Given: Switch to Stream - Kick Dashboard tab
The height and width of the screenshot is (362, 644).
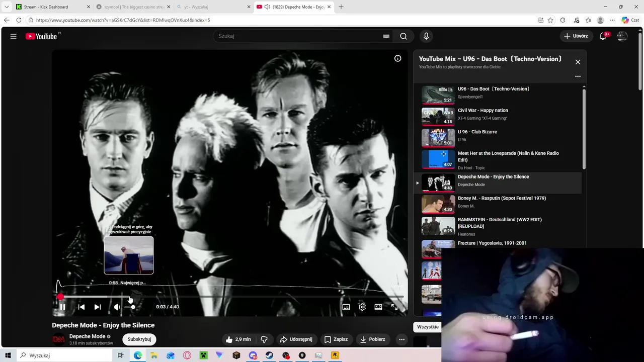Looking at the screenshot, I should tap(52, 7).
